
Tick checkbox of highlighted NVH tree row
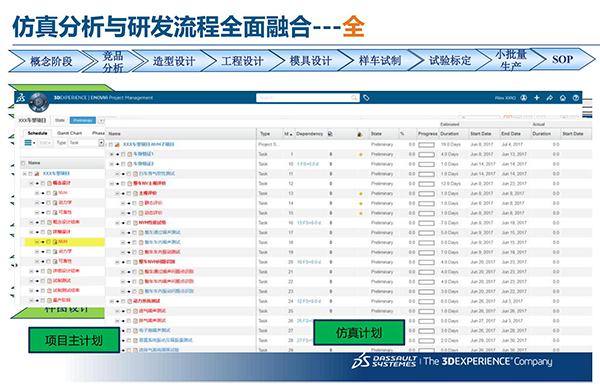click(x=49, y=242)
